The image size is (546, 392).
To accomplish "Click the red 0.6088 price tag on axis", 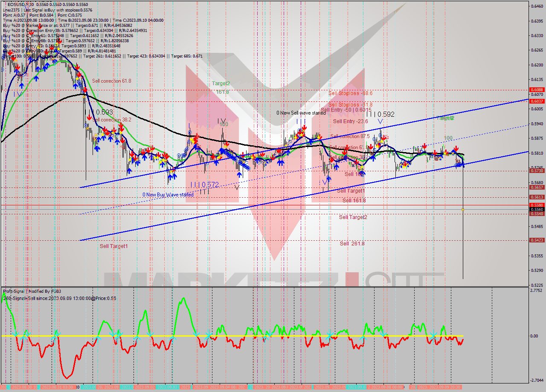I will click(x=537, y=90).
